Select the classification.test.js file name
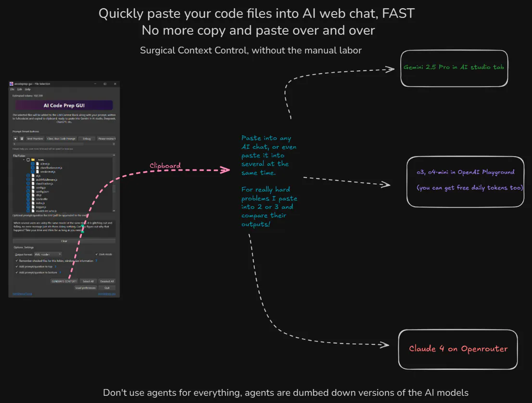This screenshot has width=532, height=403. tap(51, 168)
